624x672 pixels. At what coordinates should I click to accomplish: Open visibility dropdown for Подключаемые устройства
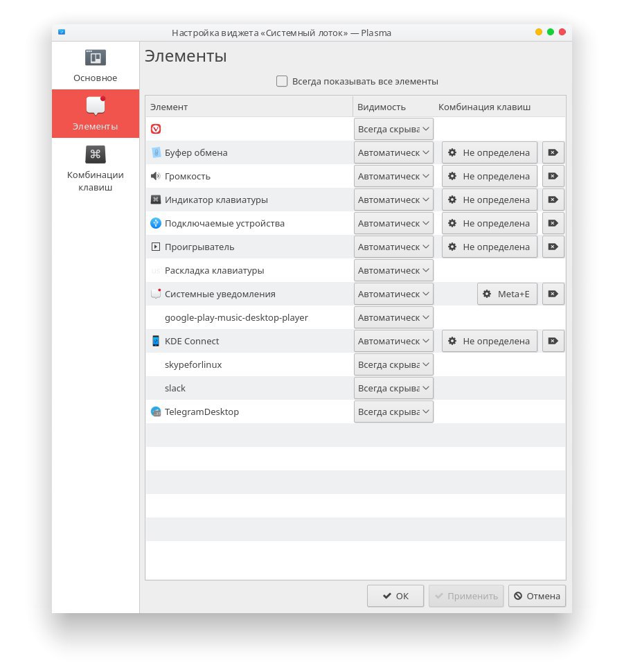(x=393, y=223)
